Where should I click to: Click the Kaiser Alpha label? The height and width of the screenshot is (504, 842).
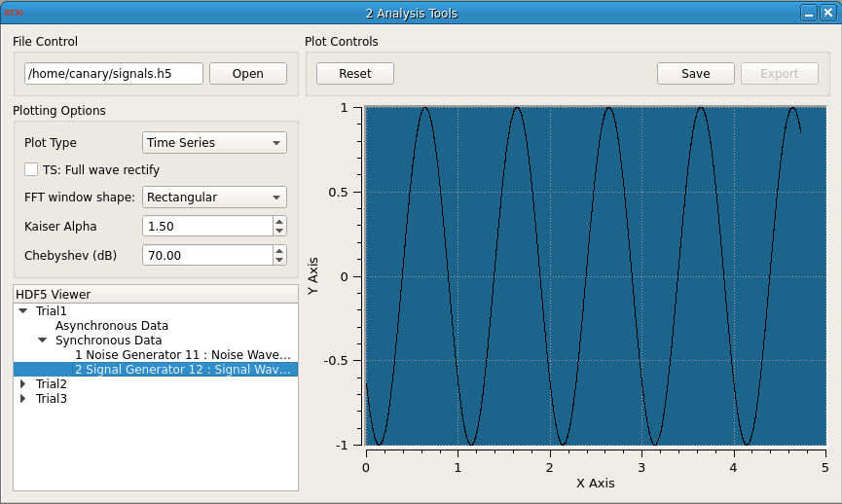pyautogui.click(x=60, y=226)
